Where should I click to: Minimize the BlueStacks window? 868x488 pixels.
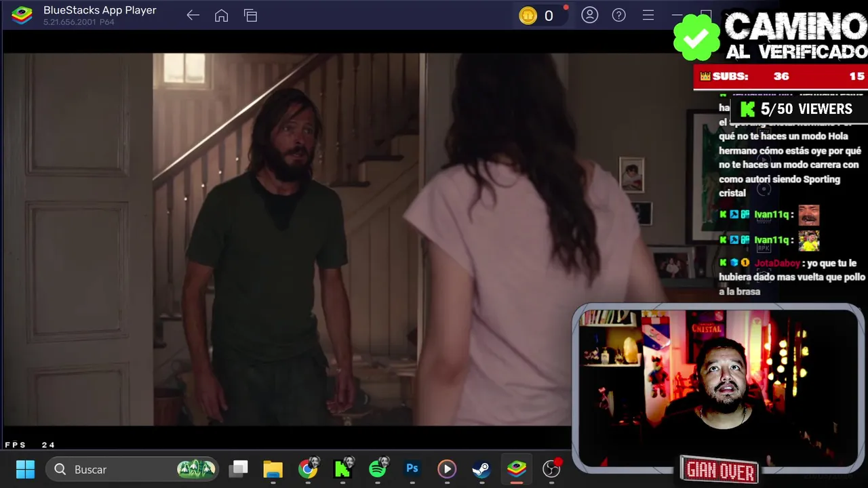click(x=677, y=15)
